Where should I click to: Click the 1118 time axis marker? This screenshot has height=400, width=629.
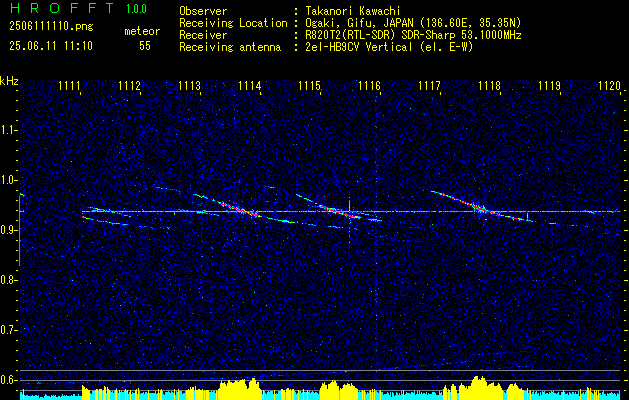[x=489, y=86]
